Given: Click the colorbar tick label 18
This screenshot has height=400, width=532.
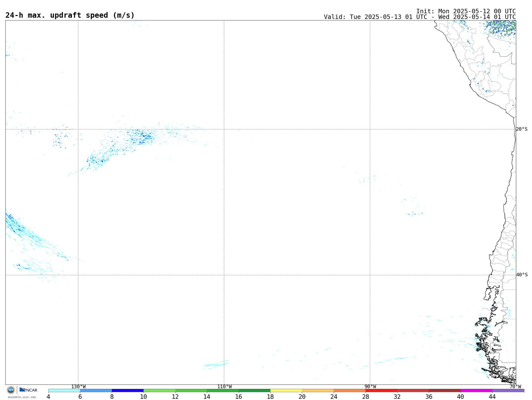Looking at the screenshot, I should (x=270, y=397).
